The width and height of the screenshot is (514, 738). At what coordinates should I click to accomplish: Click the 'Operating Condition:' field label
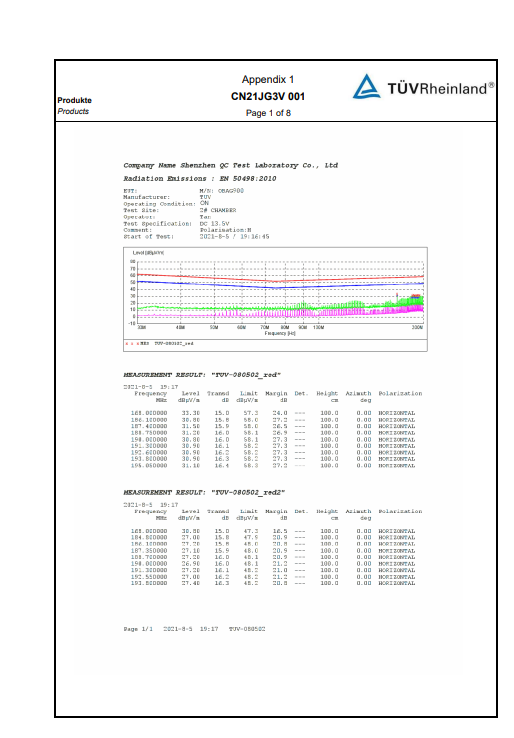click(159, 204)
